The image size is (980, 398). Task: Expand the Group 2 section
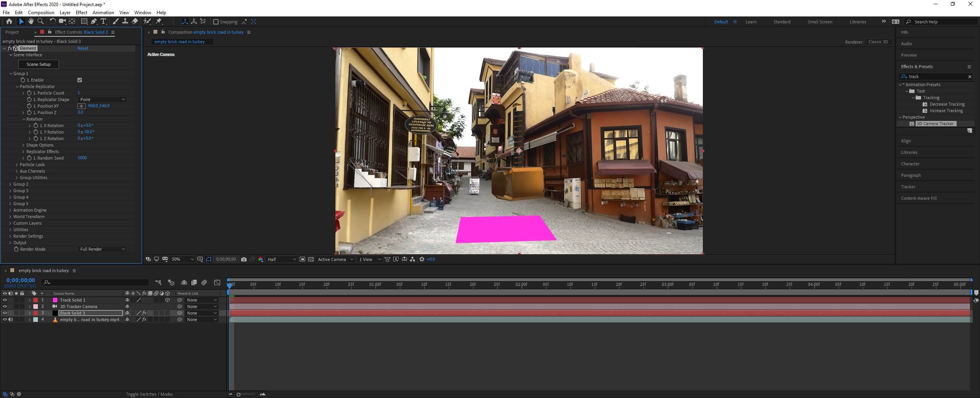coord(10,184)
